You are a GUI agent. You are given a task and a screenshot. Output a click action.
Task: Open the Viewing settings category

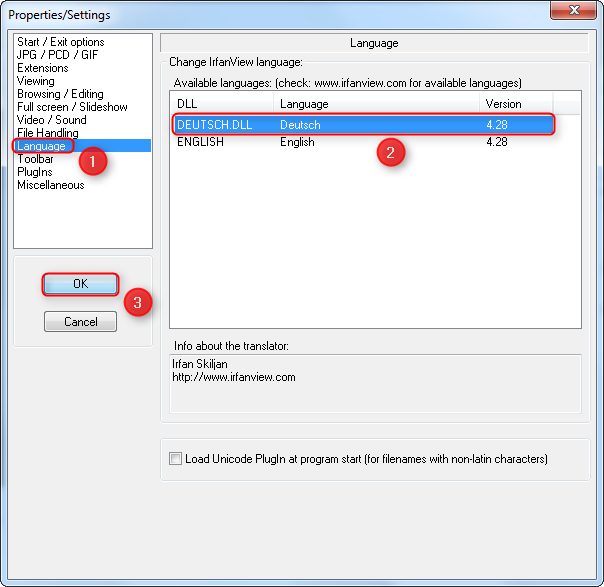36,81
